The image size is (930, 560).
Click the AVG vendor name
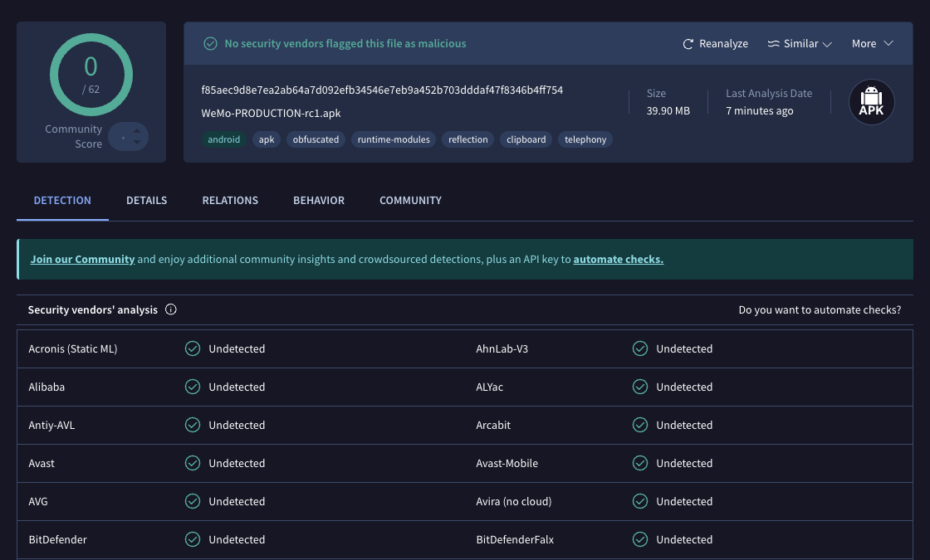38,501
